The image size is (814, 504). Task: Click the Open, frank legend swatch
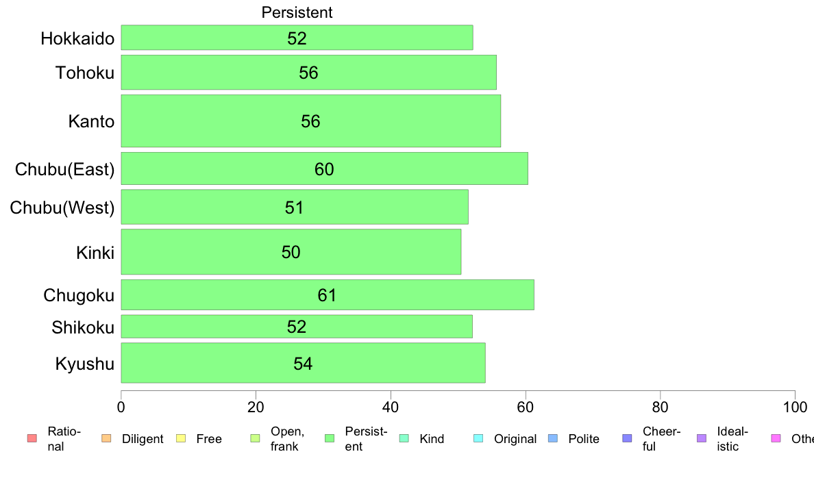click(255, 438)
